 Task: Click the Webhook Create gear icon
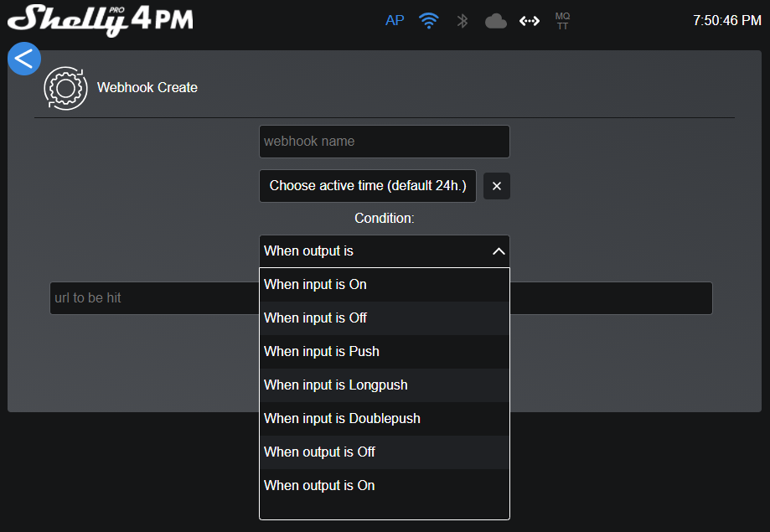click(65, 88)
